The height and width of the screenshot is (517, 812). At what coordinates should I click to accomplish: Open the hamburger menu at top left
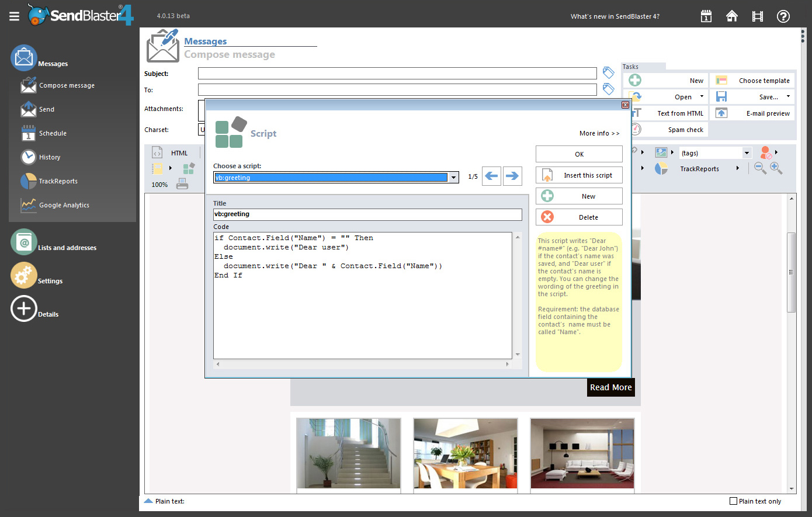(x=14, y=16)
